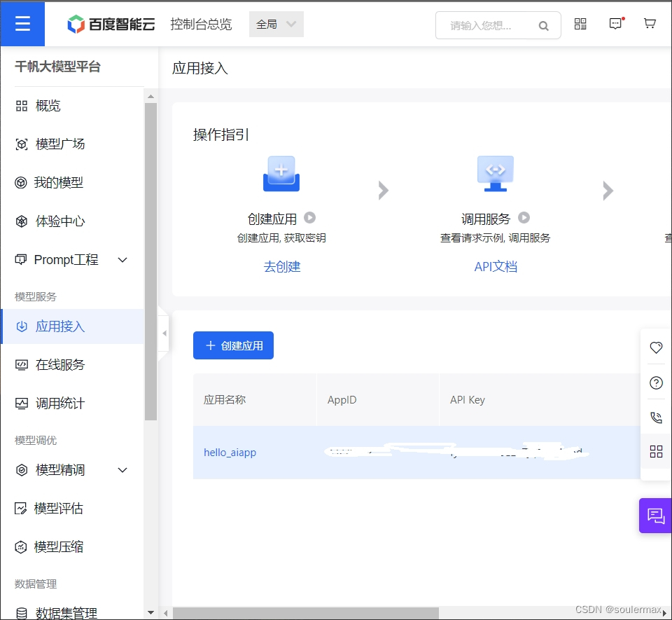Click the 去创建 link
The image size is (672, 620).
[x=282, y=267]
